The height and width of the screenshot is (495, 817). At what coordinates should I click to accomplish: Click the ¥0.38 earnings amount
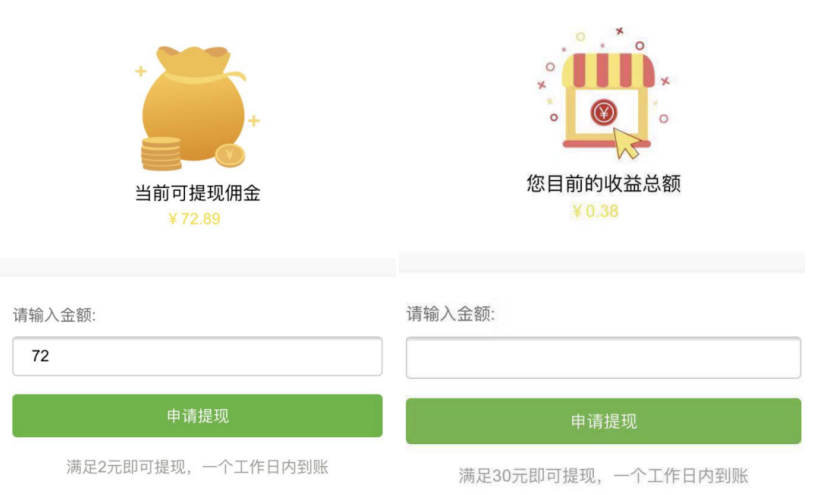click(x=595, y=211)
